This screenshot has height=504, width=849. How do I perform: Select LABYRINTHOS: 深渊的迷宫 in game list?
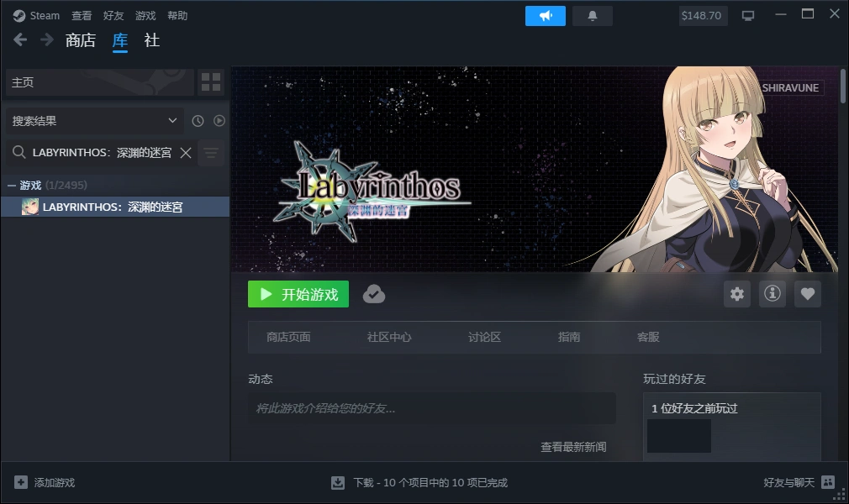(115, 207)
